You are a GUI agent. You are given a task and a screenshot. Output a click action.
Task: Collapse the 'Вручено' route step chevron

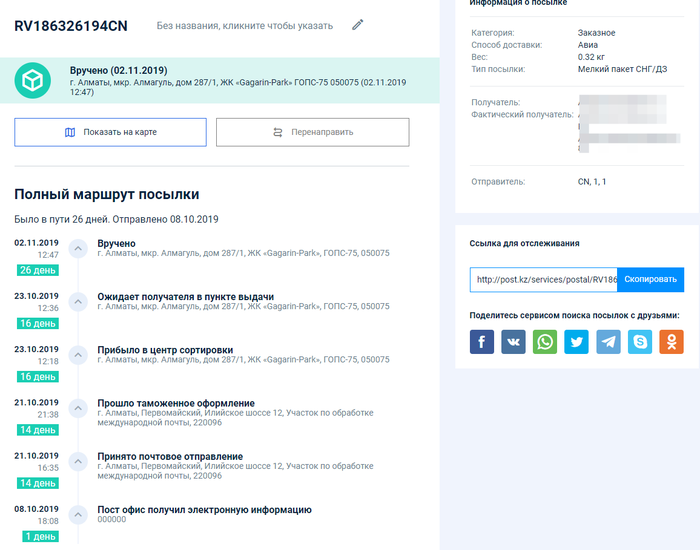coord(78,248)
